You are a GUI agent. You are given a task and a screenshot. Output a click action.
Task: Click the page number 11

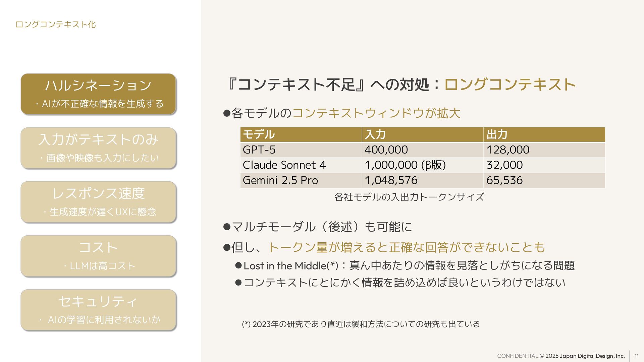click(636, 357)
